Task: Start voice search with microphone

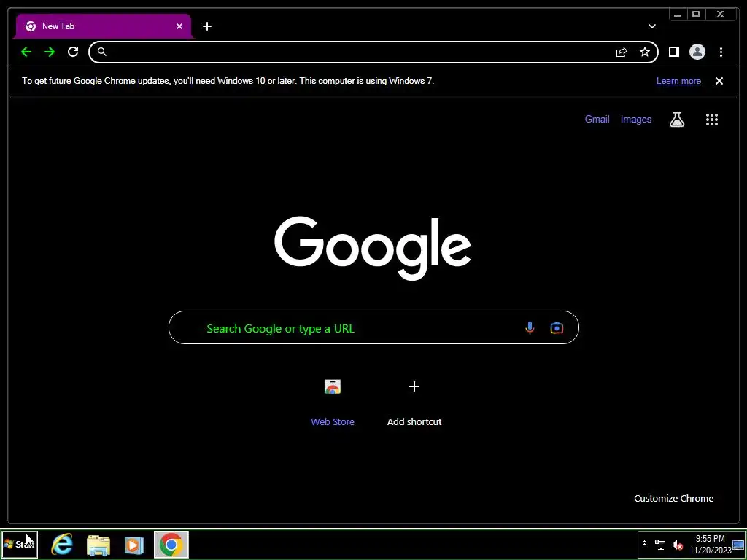Action: tap(530, 327)
